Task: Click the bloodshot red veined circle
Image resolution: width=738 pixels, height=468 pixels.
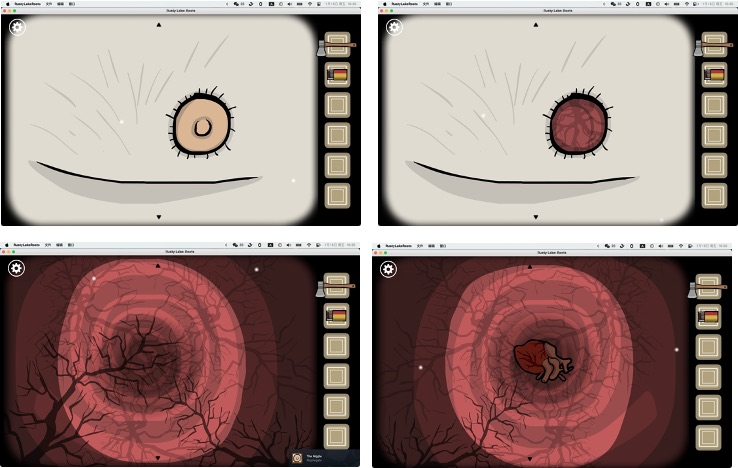Action: (x=578, y=124)
